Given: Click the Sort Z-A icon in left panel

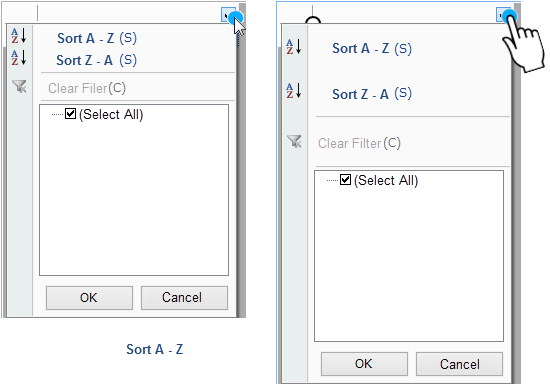Looking at the screenshot, I should pyautogui.click(x=19, y=57).
